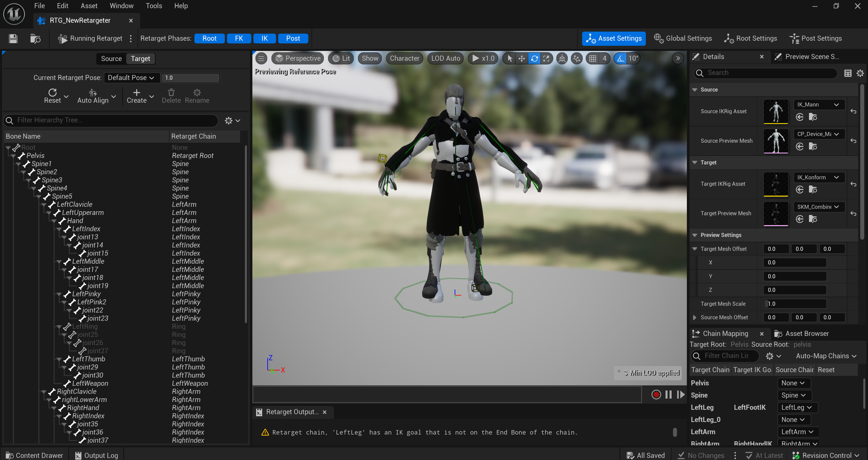
Task: Toggle rotation angle snapping in viewport
Action: click(620, 59)
